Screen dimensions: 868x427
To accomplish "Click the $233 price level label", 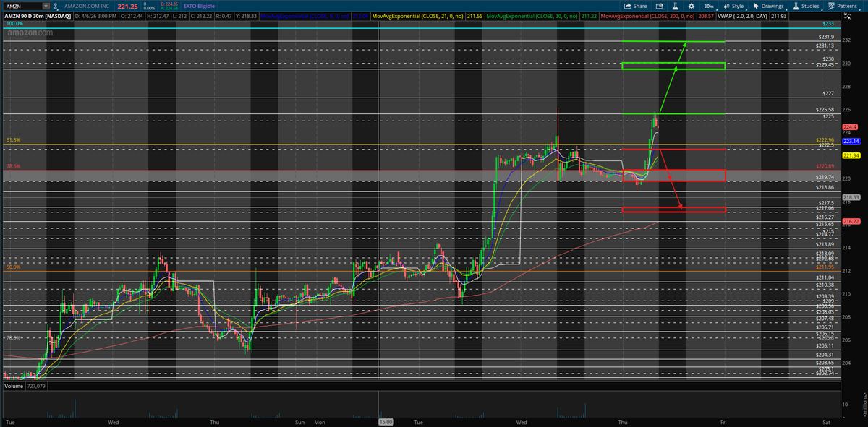I will pos(828,24).
